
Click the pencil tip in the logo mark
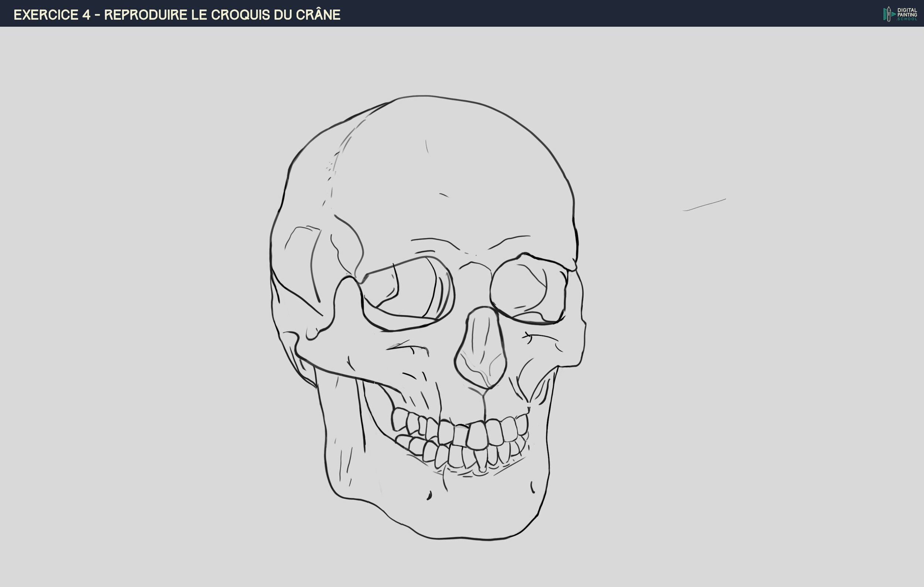tap(889, 8)
